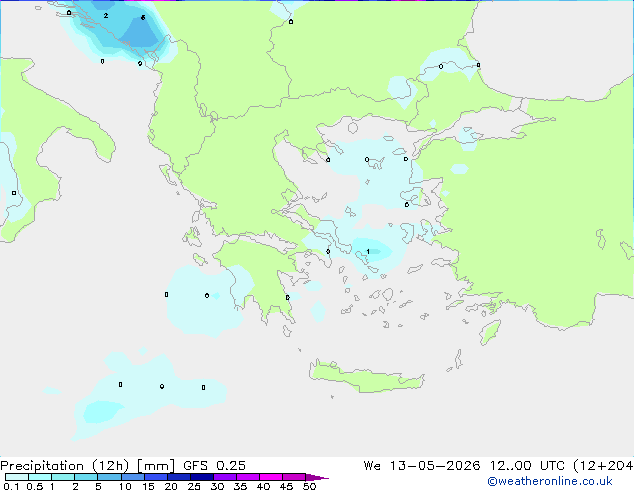The image size is (634, 490).
Task: Click the '10' legend scale label
Action: (125, 486)
